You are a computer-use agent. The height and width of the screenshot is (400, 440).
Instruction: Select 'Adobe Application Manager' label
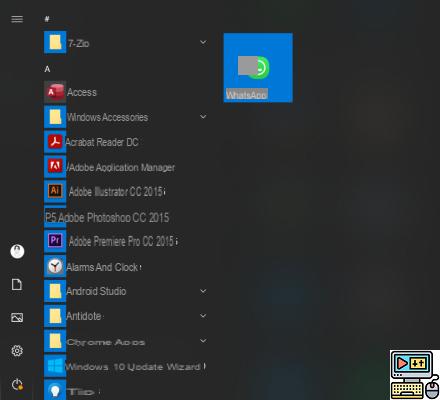pyautogui.click(x=120, y=167)
